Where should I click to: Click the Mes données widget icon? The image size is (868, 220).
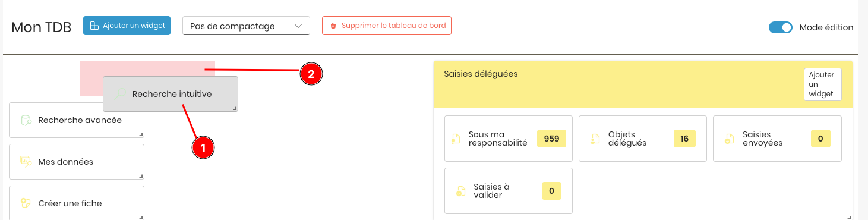[x=26, y=162]
